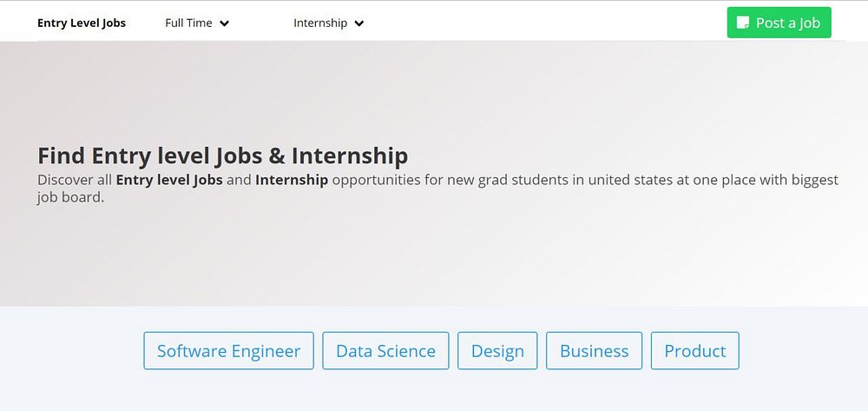868x411 pixels.
Task: Open the Internship menu label
Action: [x=320, y=23]
